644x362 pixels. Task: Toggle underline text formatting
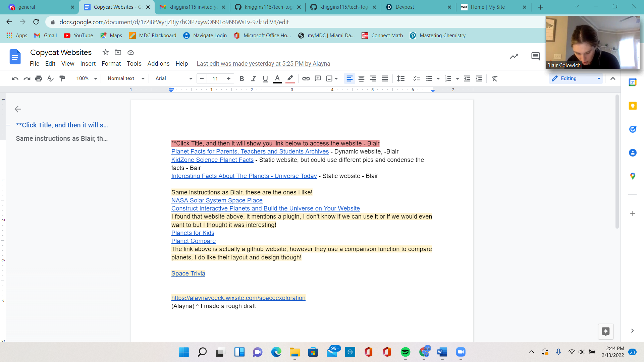265,78
